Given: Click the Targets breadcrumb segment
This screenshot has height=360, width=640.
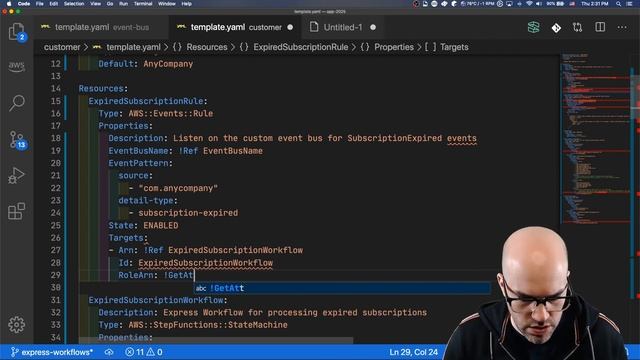Looking at the screenshot, I should click(x=454, y=47).
